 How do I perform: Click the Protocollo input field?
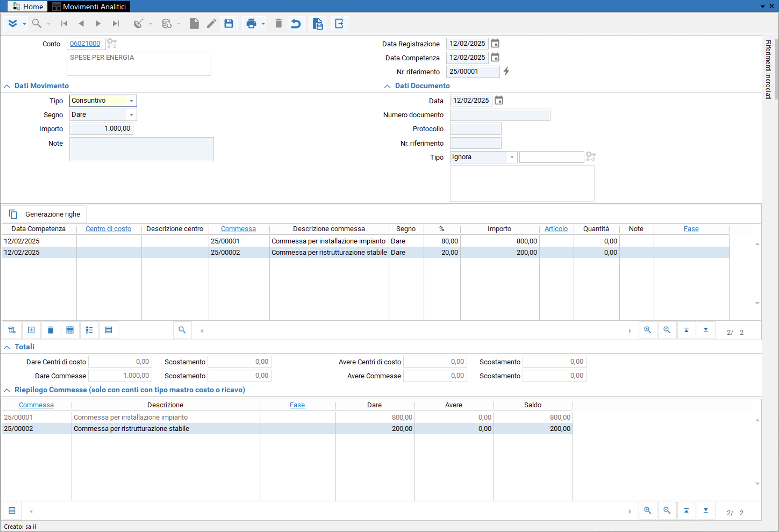[476, 129]
